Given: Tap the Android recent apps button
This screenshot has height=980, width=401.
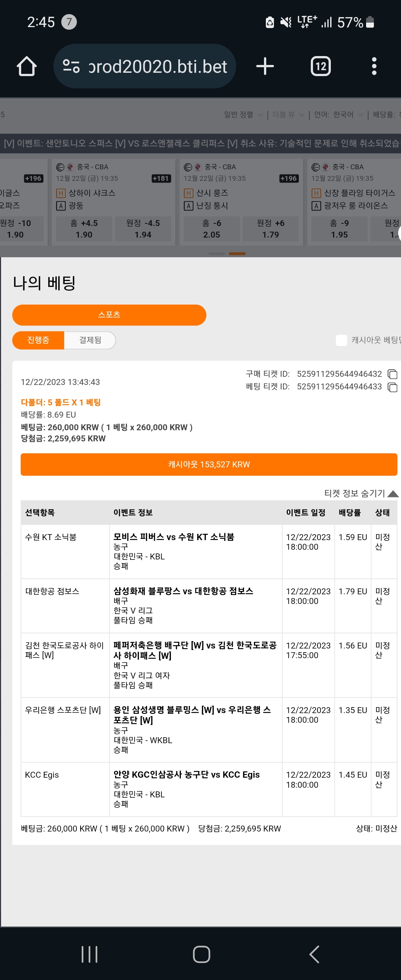Looking at the screenshot, I should (x=89, y=954).
